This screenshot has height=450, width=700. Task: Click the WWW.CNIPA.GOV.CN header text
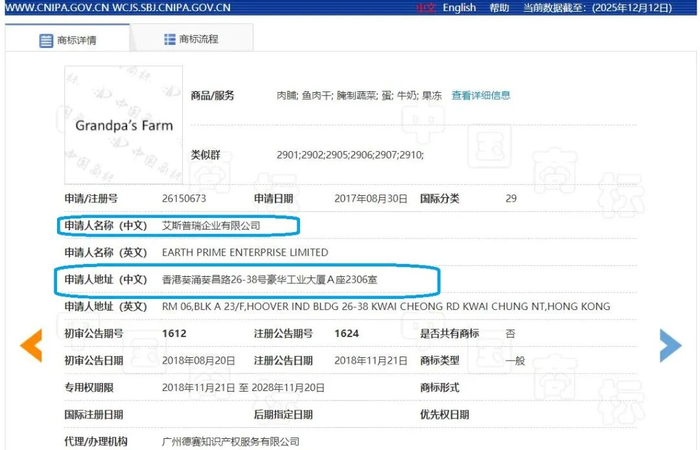(55, 8)
